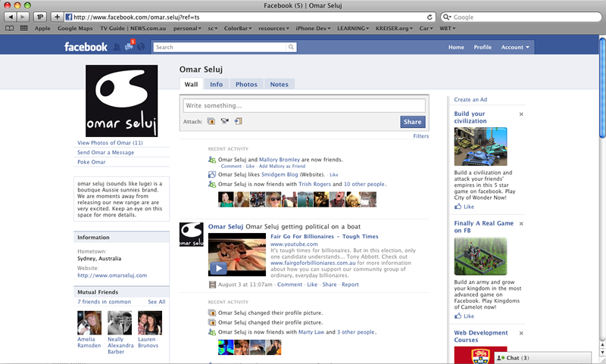Open Amelia Ramsden's friend thumbnail

(89, 322)
